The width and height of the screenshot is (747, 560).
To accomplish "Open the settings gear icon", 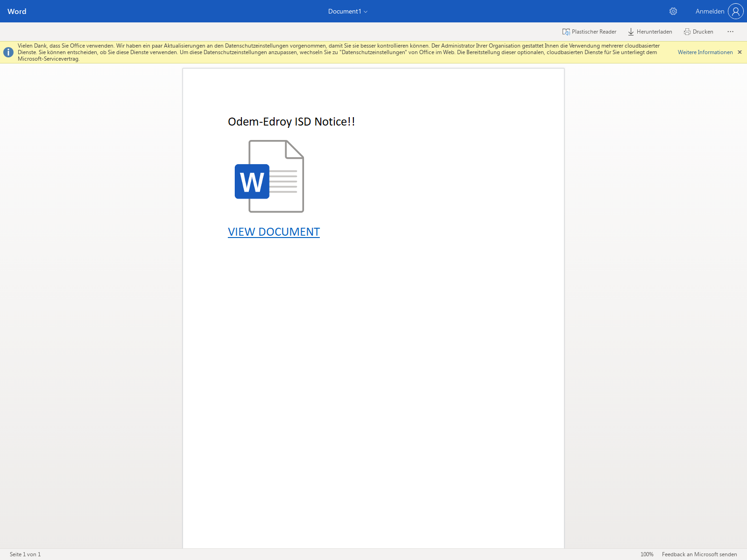I will [x=673, y=11].
